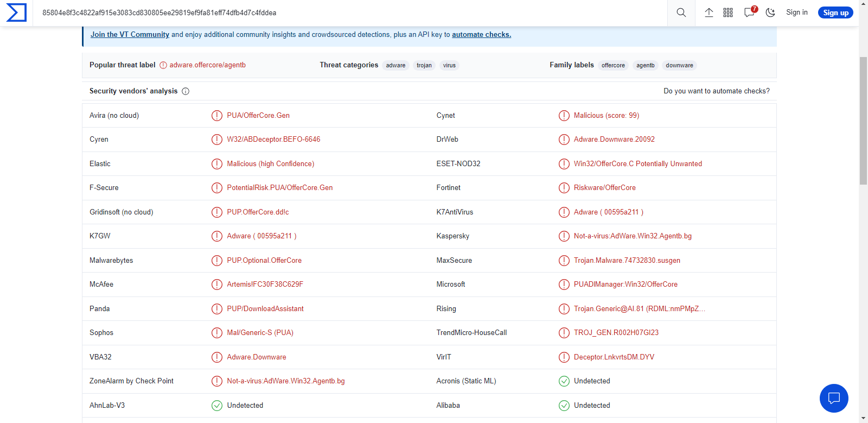The image size is (868, 423).
Task: Select the agentb family label tag
Action: [646, 65]
